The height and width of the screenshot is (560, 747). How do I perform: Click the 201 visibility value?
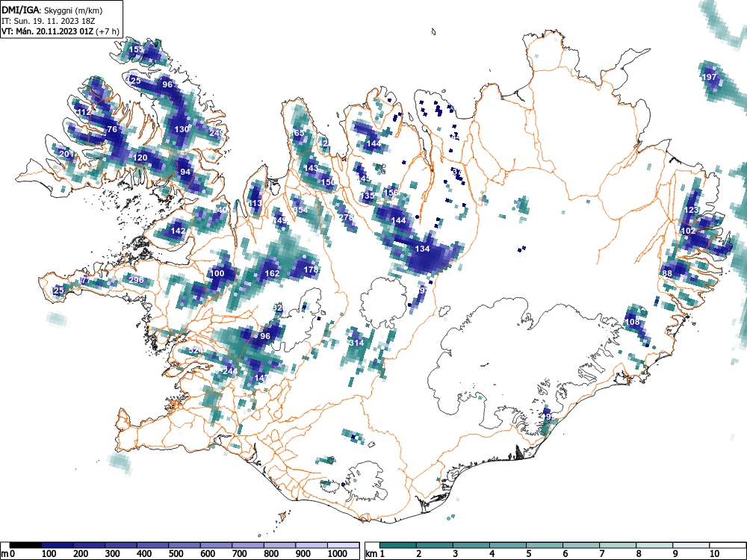pyautogui.click(x=67, y=154)
